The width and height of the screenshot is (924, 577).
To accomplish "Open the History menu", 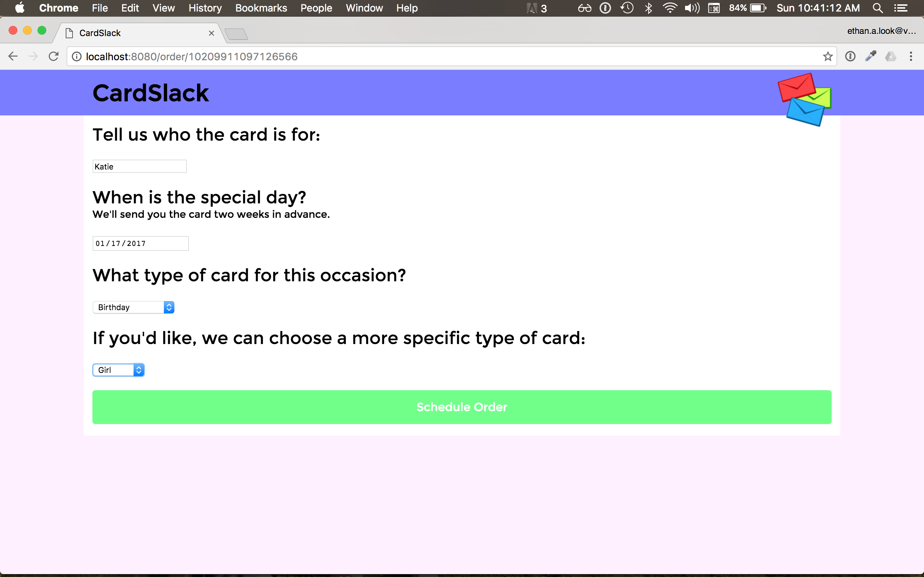I will coord(205,8).
